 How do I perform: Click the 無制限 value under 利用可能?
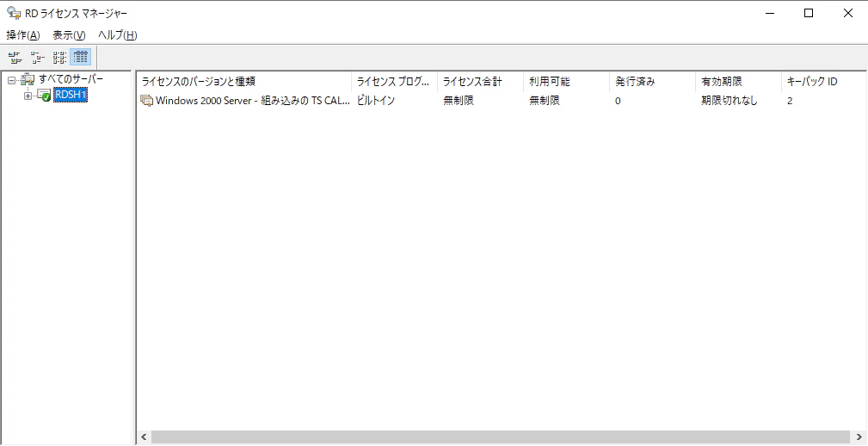(x=545, y=101)
